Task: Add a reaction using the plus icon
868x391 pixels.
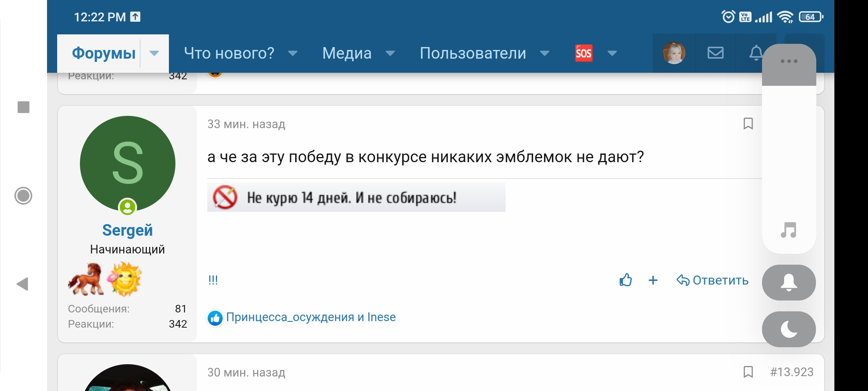Action: (653, 280)
